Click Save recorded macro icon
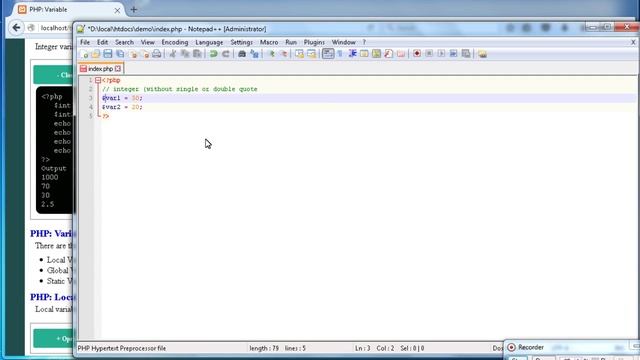 (x=466, y=54)
